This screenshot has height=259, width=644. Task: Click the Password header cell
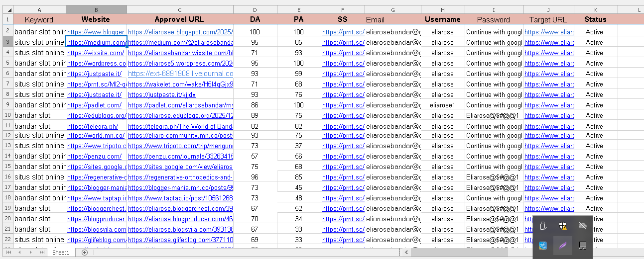(494, 20)
